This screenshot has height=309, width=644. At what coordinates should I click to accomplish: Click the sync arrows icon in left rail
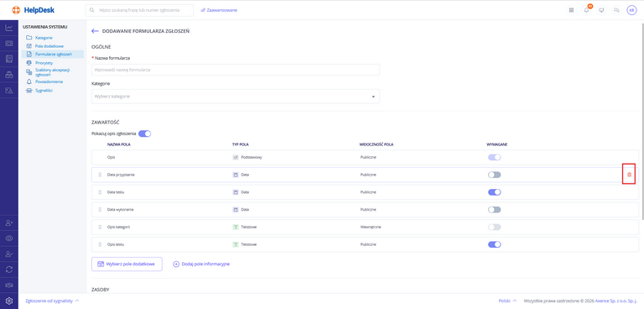click(x=9, y=270)
